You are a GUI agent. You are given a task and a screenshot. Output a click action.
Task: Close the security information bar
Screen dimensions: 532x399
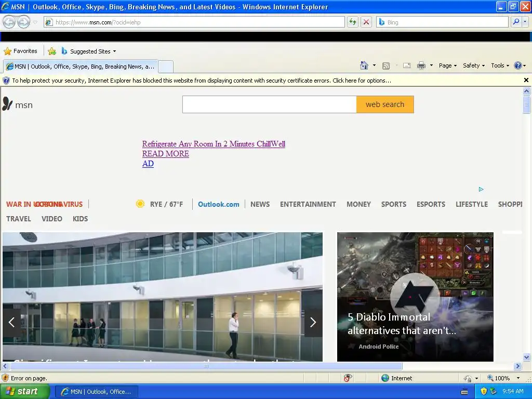[x=526, y=80]
